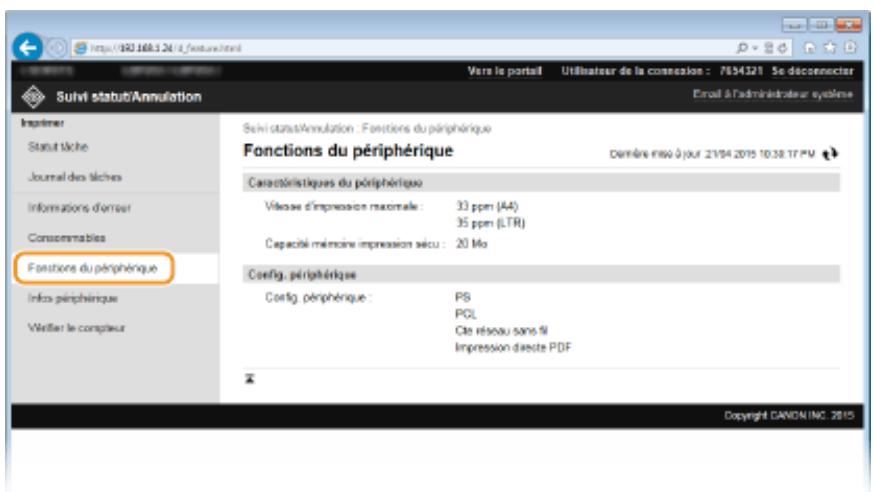The height and width of the screenshot is (492, 873).
Task: Click the address bar search magnifier icon
Action: coord(742,48)
